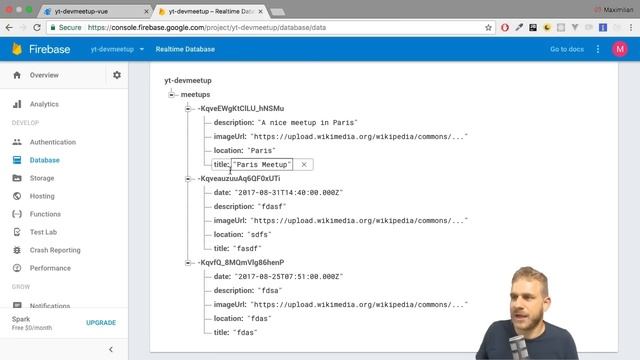Click the Storage folder icon
This screenshot has width=640, height=360.
17,178
